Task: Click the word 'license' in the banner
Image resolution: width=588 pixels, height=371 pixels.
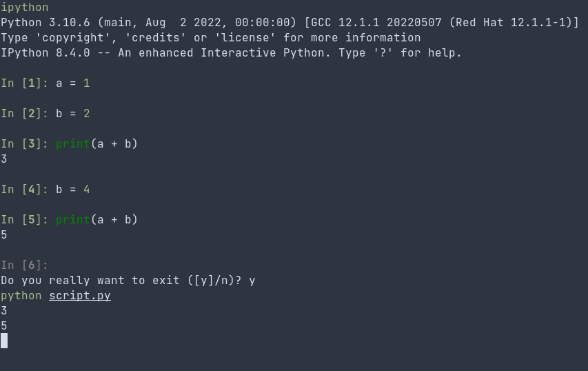Action: point(245,37)
